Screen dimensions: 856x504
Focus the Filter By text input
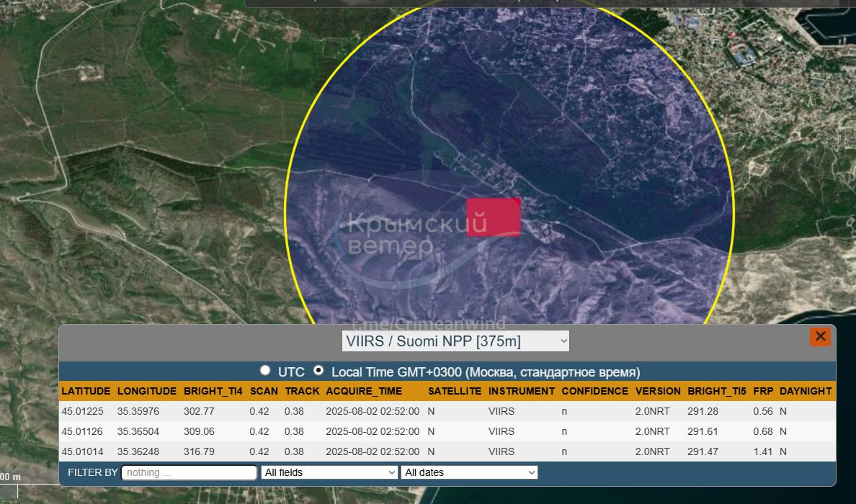point(189,472)
